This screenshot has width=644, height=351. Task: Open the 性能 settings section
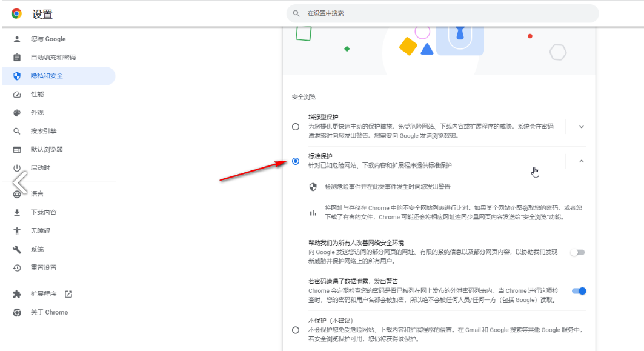tap(59, 94)
